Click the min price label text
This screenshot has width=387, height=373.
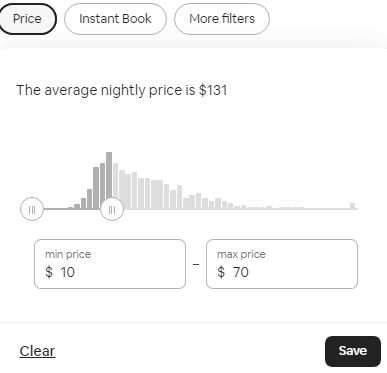click(68, 254)
